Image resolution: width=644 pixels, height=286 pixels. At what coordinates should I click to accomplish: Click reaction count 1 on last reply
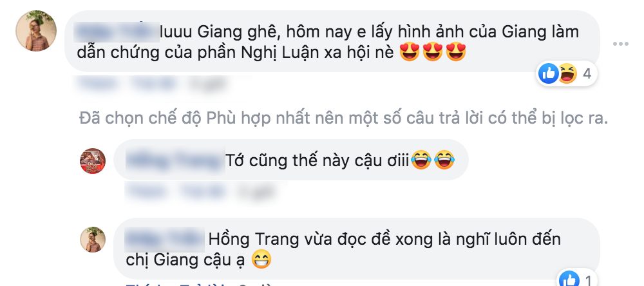588,280
